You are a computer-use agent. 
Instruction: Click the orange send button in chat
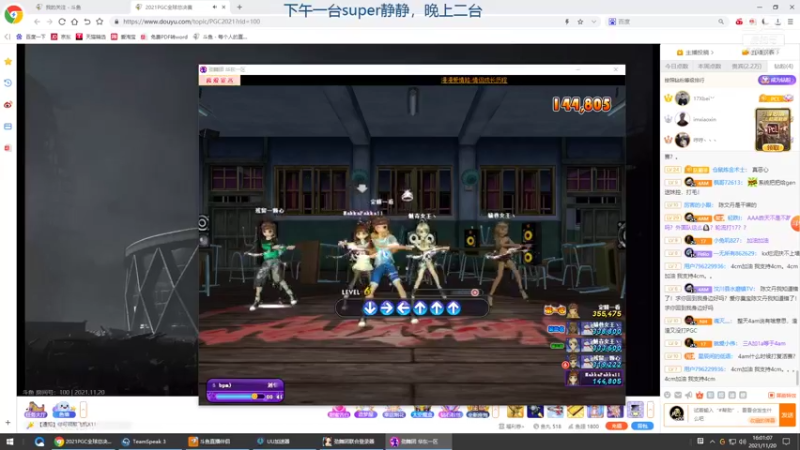tap(787, 415)
